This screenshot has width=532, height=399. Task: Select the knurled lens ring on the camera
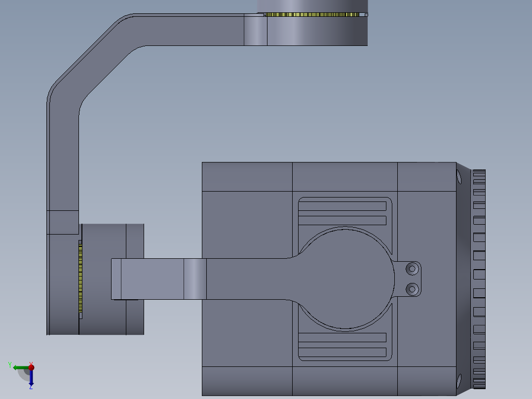[479, 279]
